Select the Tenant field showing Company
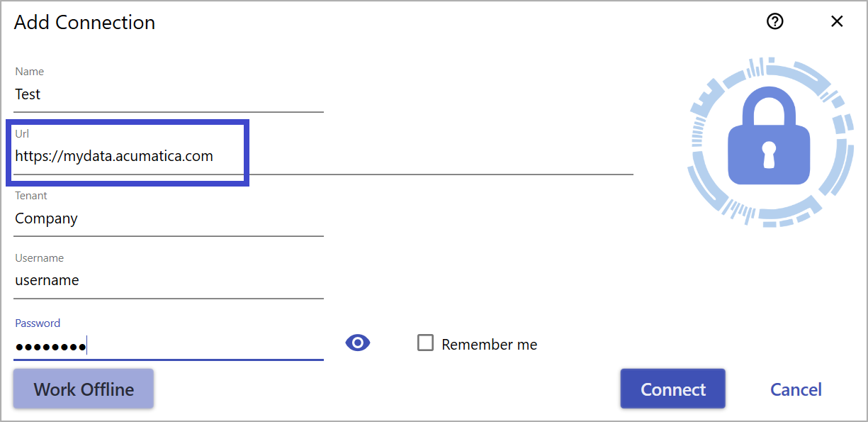 (x=169, y=218)
